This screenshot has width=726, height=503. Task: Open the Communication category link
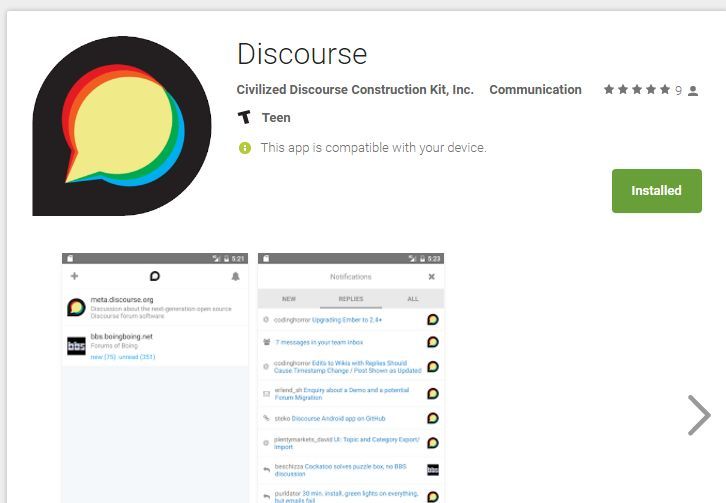click(535, 89)
